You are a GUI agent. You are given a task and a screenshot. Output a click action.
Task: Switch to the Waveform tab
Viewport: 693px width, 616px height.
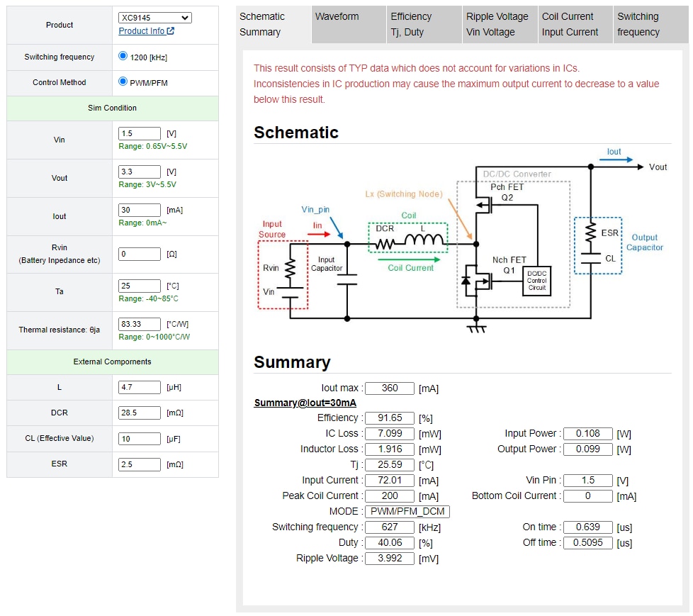pyautogui.click(x=337, y=17)
